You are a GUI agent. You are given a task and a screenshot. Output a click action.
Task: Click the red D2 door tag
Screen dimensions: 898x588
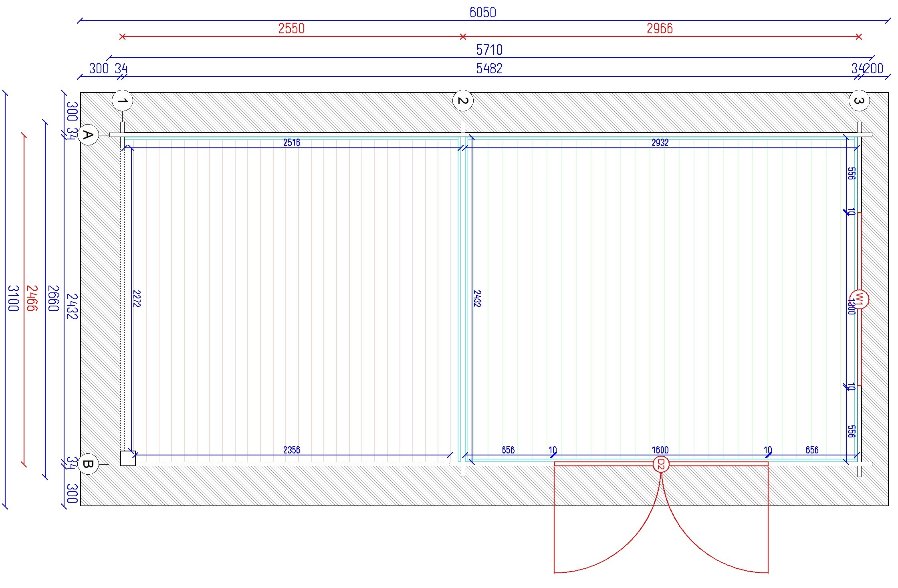point(661,465)
